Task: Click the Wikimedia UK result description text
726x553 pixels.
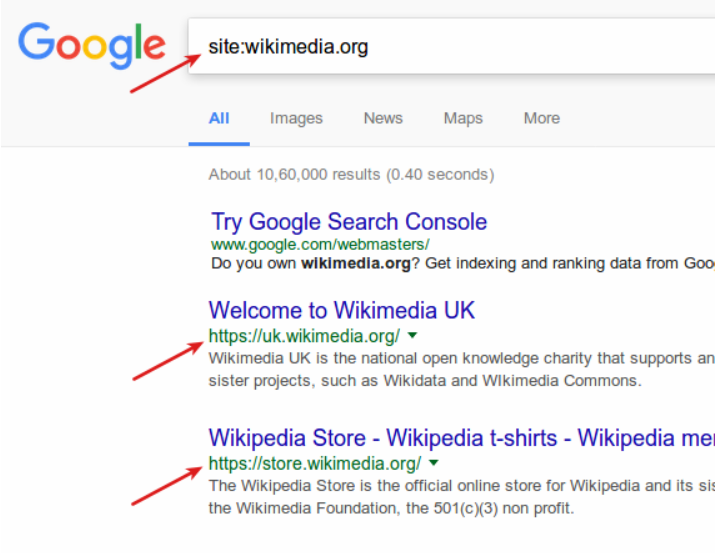Action: point(462,369)
